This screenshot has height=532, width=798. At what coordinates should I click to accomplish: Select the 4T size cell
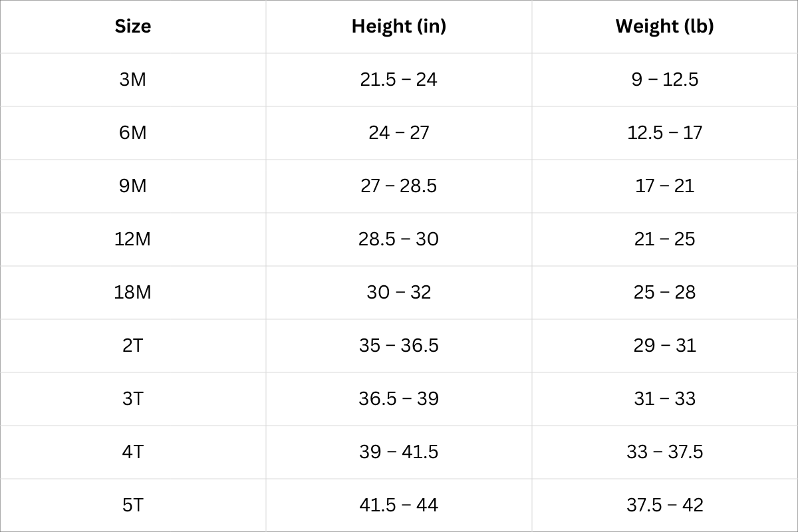(133, 452)
